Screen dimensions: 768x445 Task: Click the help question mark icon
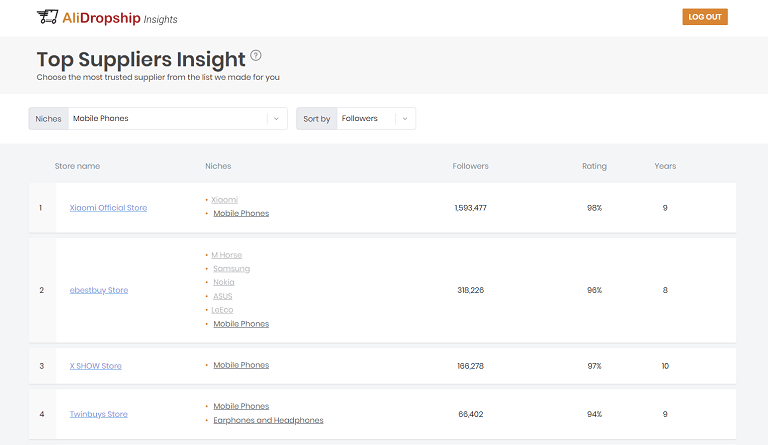(x=256, y=56)
